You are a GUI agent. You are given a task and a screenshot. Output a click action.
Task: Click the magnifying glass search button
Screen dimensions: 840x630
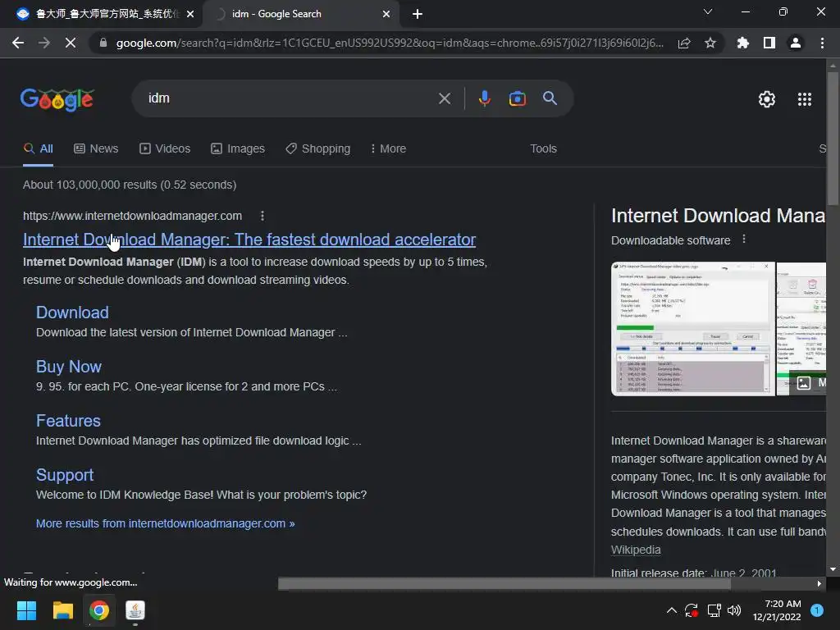point(550,98)
